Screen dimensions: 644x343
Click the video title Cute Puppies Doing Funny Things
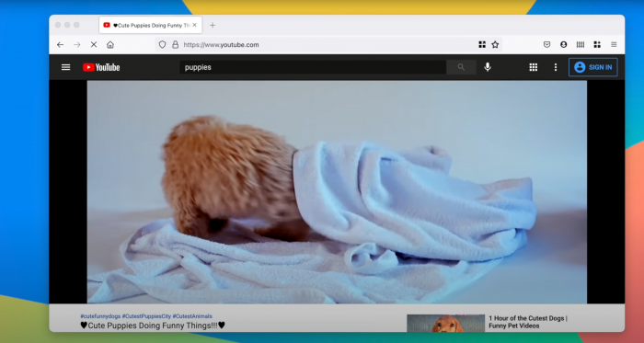[153, 326]
